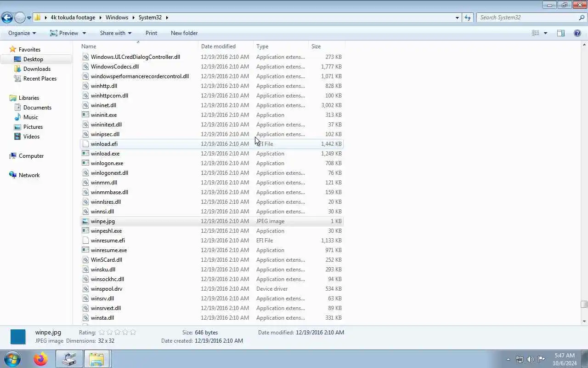Viewport: 588px width, 368px height.
Task: Select 4k tokuda footage breadcrumb segment
Action: pyautogui.click(x=73, y=17)
